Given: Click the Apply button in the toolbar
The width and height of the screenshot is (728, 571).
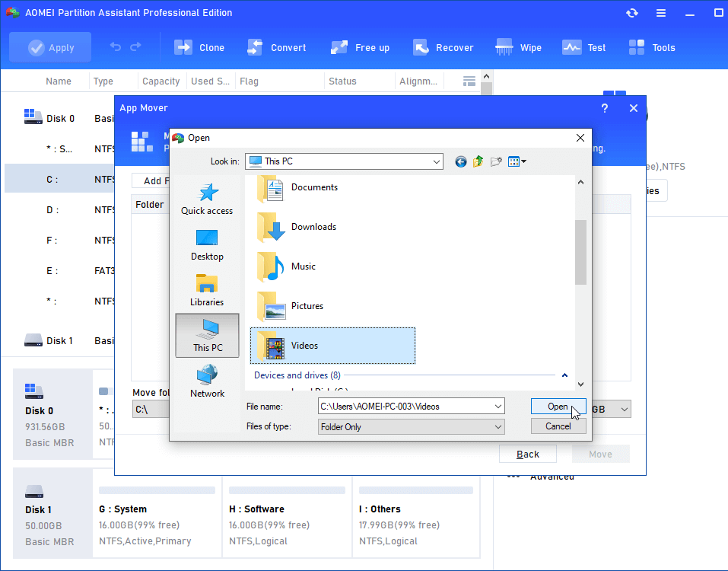Looking at the screenshot, I should tap(50, 47).
